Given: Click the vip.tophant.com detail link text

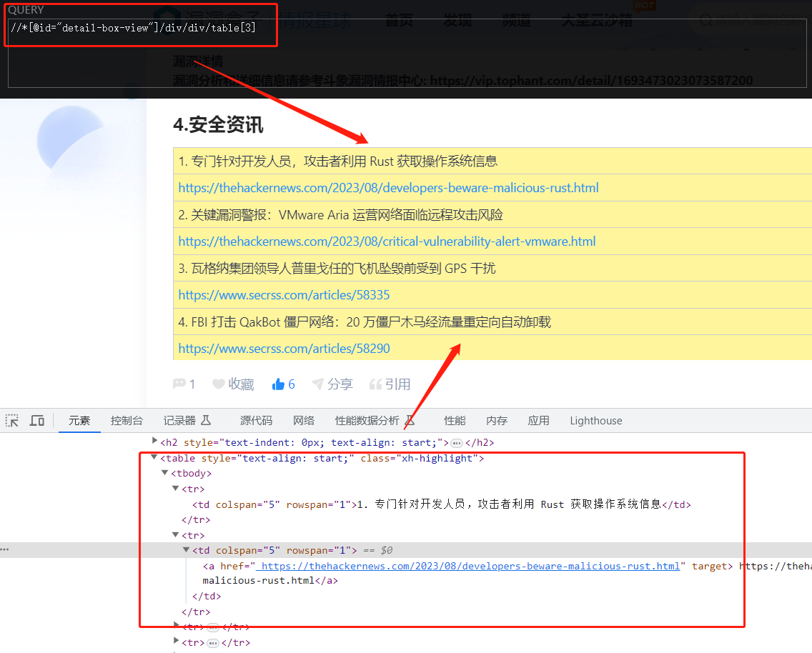Looking at the screenshot, I should (x=591, y=81).
